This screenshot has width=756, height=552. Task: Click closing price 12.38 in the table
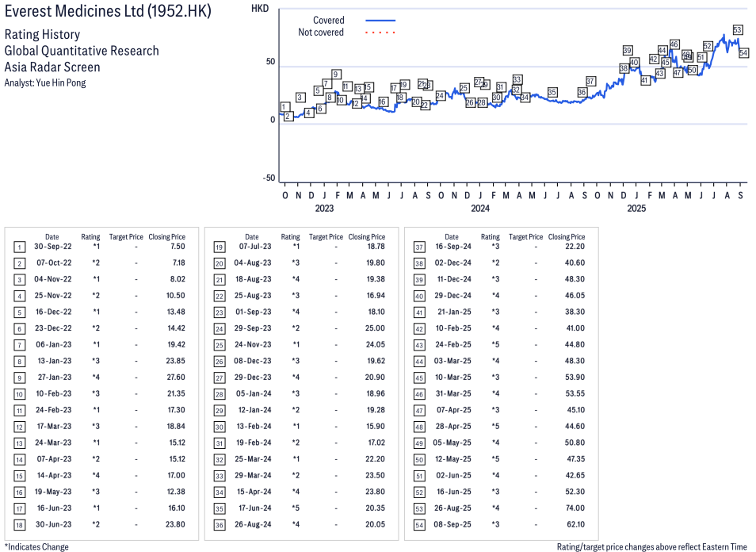[176, 492]
